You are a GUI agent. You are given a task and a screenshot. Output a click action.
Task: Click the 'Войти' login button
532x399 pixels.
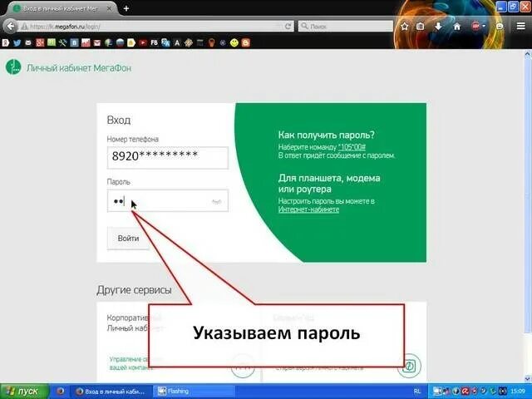128,239
